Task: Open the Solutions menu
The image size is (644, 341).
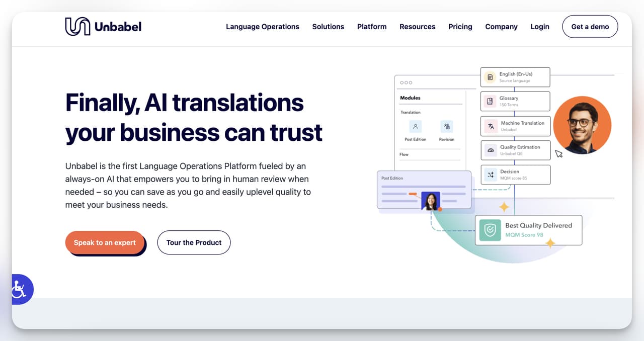Action: click(x=328, y=27)
